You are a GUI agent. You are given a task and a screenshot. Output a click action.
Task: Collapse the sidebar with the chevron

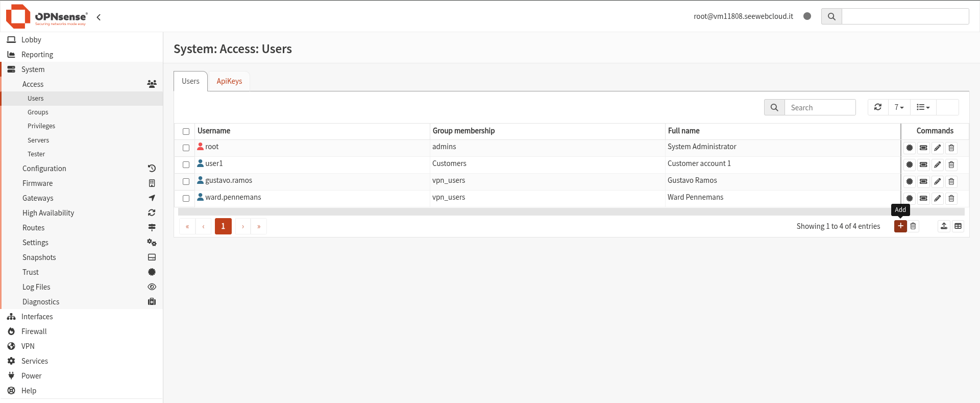(x=99, y=17)
